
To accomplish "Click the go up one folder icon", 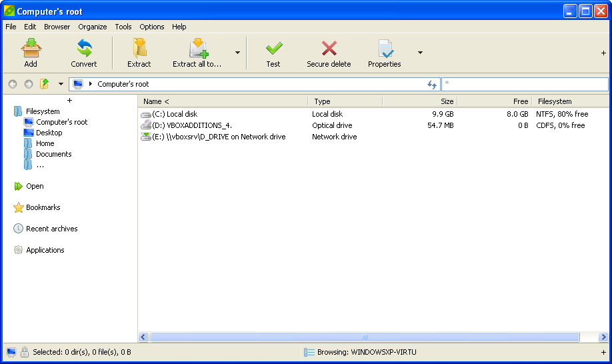I will point(45,83).
